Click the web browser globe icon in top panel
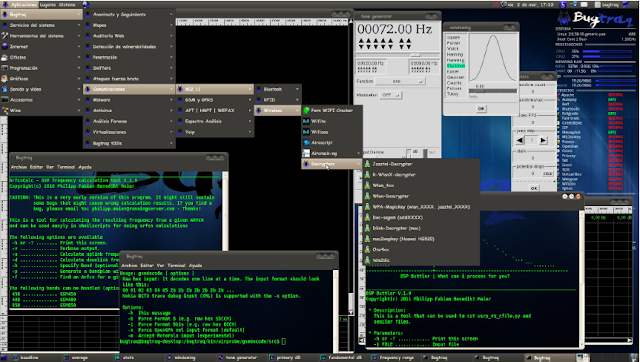The height and width of the screenshot is (362, 640). (x=86, y=5)
